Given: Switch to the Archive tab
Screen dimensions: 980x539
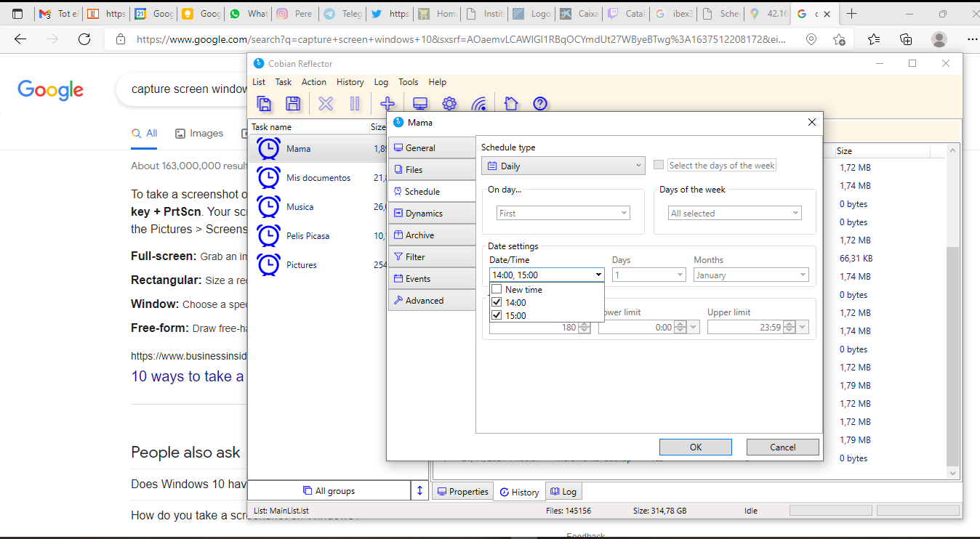Looking at the screenshot, I should point(432,235).
